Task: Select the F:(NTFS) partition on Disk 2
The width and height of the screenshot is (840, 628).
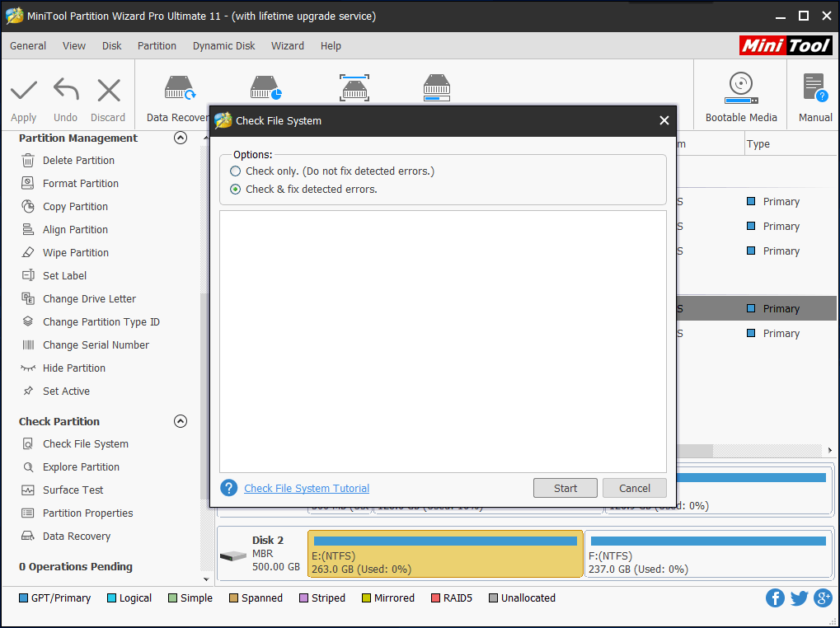Action: (x=708, y=554)
